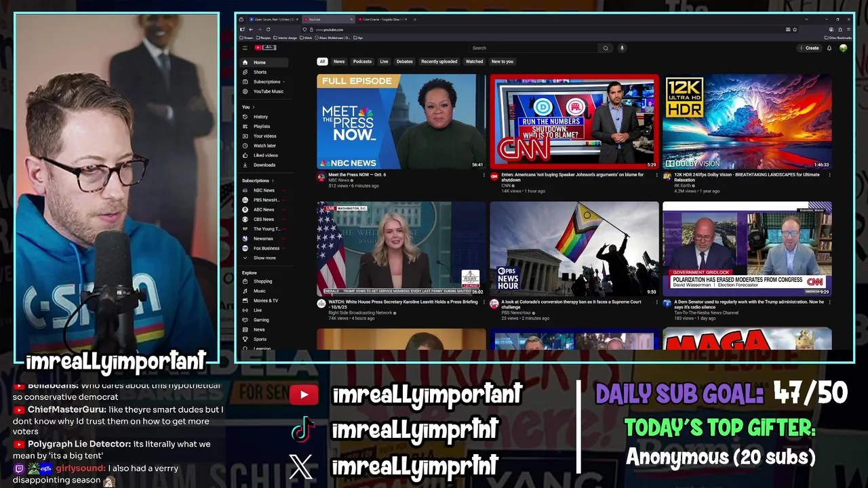Viewport: 868px width, 488px height.
Task: Select the Watched filter chip
Action: [474, 62]
